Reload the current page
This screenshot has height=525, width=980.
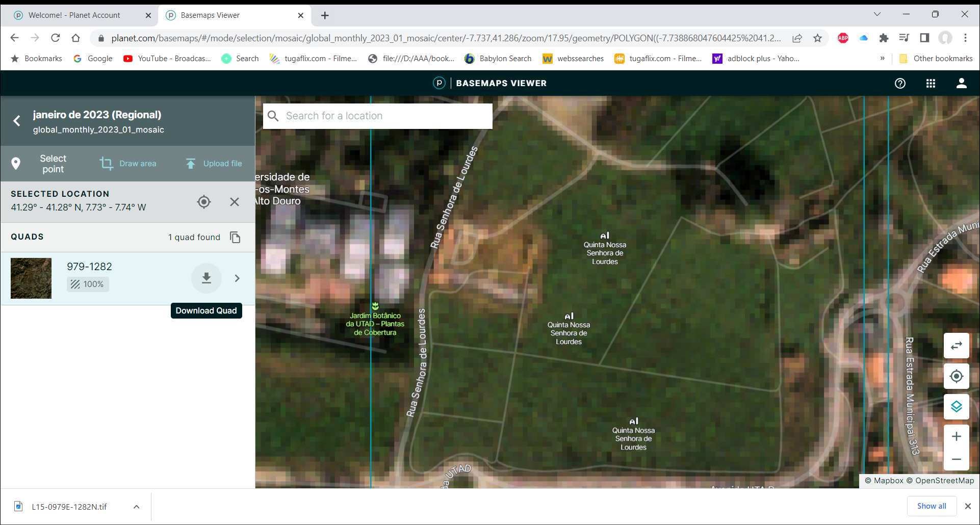click(x=56, y=38)
